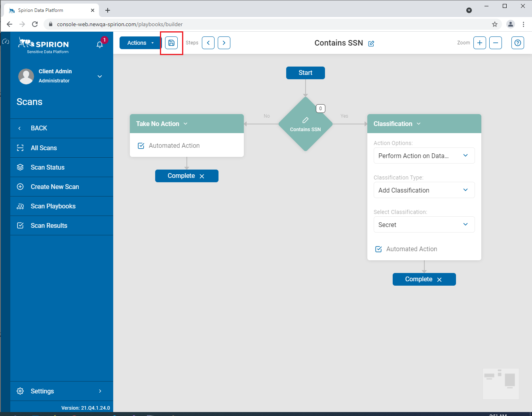This screenshot has width=532, height=416.
Task: Edit the Contains SSN playbook title
Action: (x=371, y=44)
